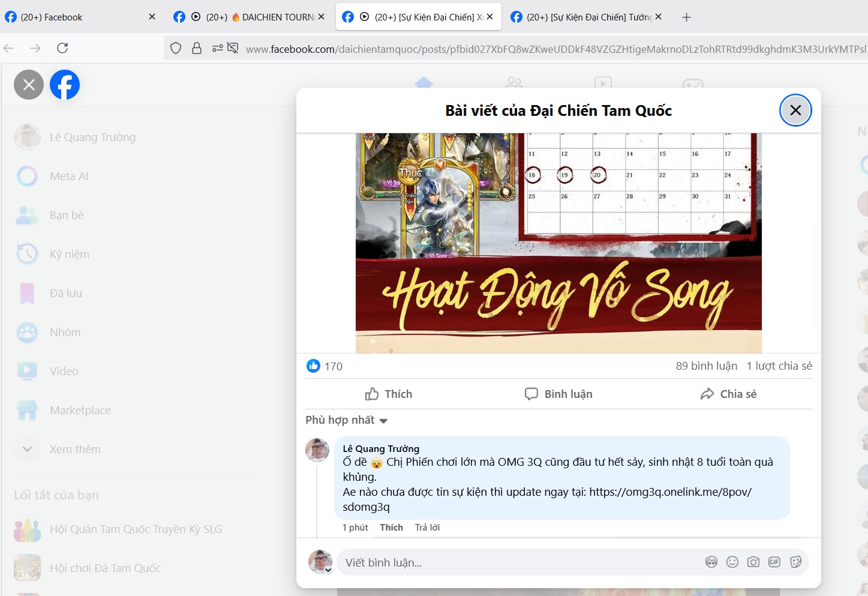
Task: Close the DAICHIEN TOURN browser tab
Action: tap(321, 17)
